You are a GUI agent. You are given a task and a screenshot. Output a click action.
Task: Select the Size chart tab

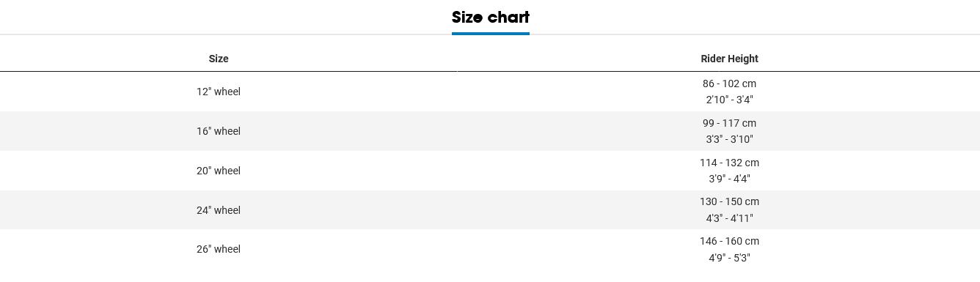click(490, 18)
